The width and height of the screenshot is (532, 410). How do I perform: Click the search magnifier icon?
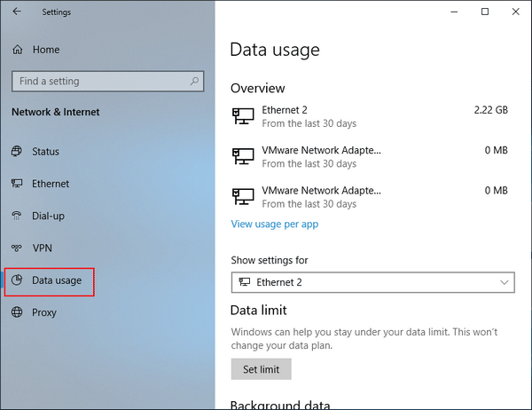(x=194, y=81)
